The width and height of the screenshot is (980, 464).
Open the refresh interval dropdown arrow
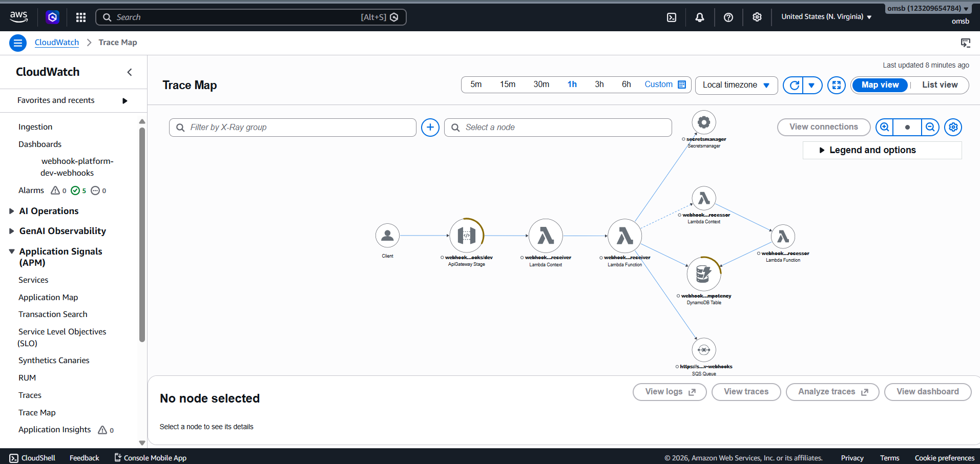coord(811,85)
